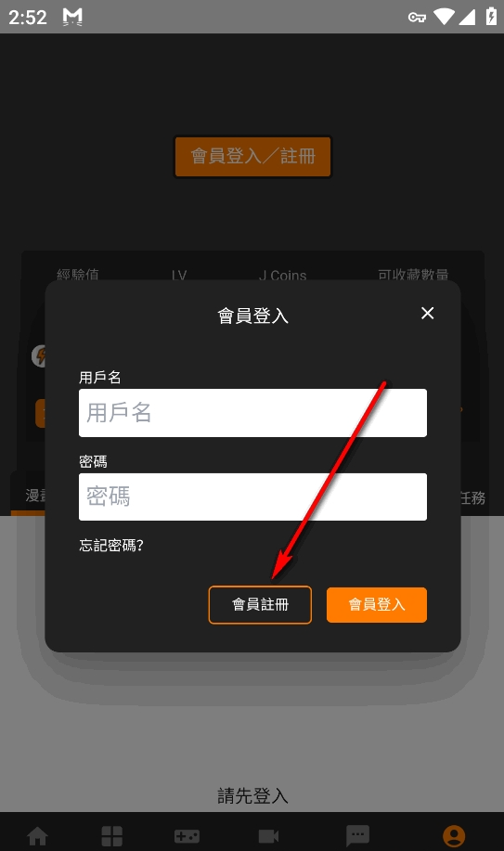Tap the WiFi signal icon in status bar

point(444,17)
